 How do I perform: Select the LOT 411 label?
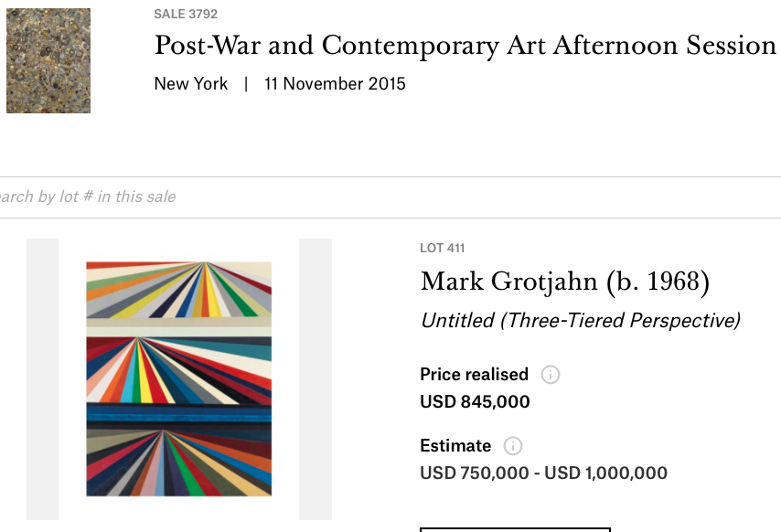pyautogui.click(x=443, y=248)
